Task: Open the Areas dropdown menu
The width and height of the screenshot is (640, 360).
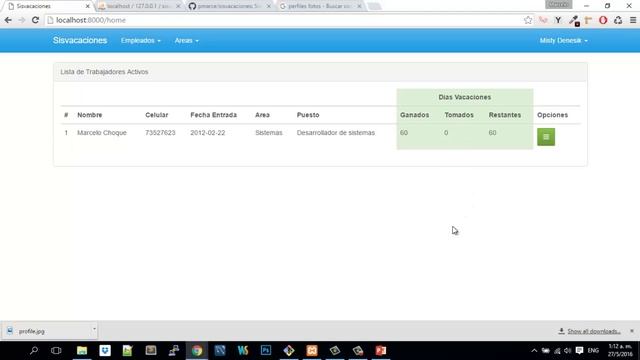Action: [x=187, y=40]
